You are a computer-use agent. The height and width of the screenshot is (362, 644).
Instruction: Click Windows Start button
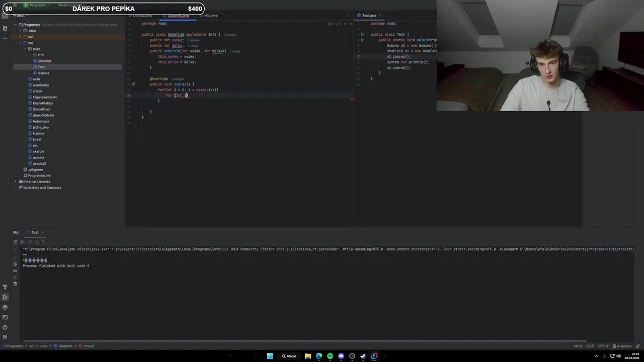click(x=270, y=356)
